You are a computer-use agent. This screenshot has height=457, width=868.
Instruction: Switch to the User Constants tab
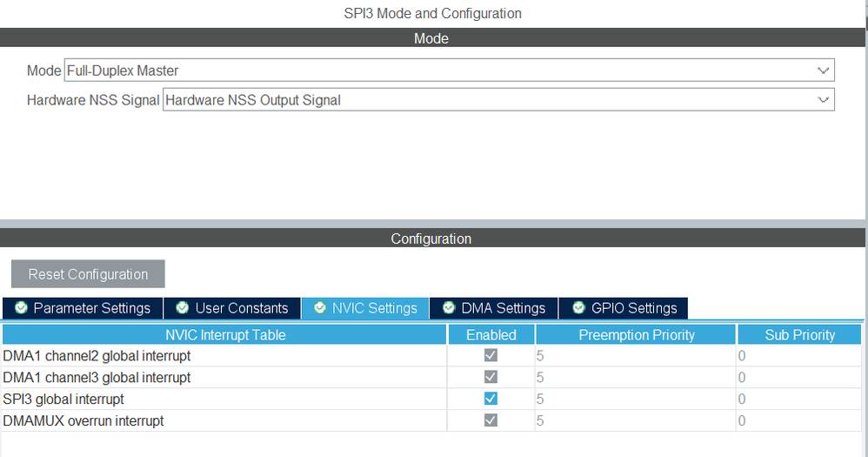click(x=232, y=308)
